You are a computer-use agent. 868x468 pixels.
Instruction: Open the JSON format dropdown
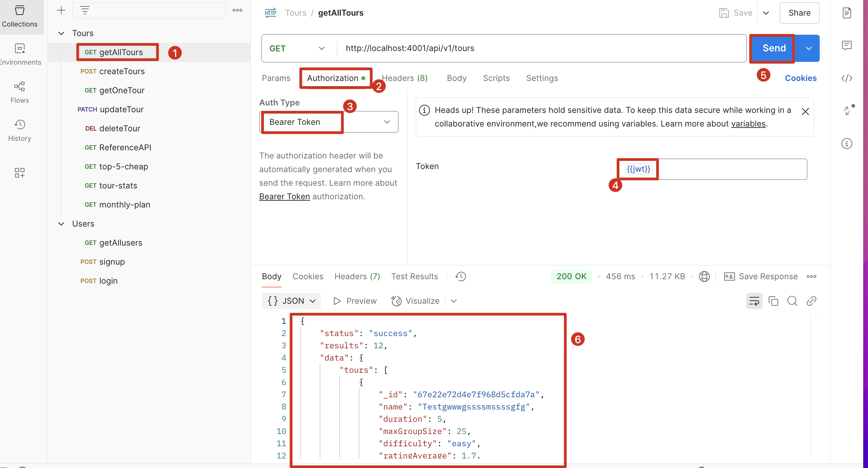click(x=291, y=301)
